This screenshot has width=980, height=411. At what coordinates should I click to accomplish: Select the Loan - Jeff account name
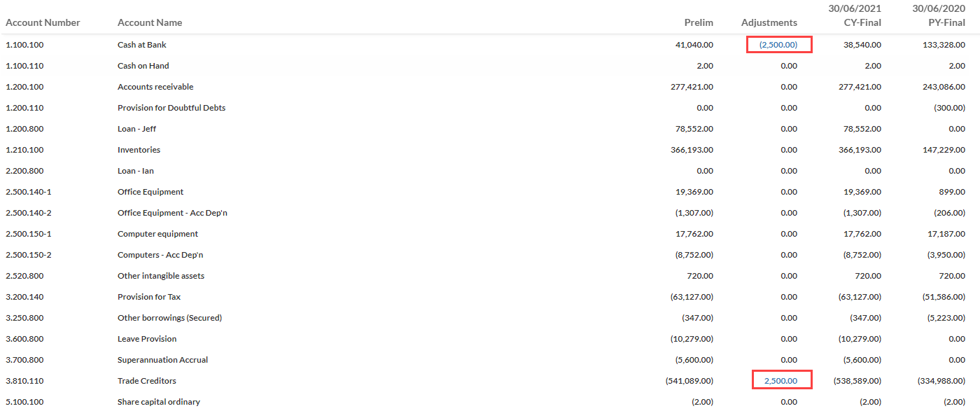coord(137,129)
